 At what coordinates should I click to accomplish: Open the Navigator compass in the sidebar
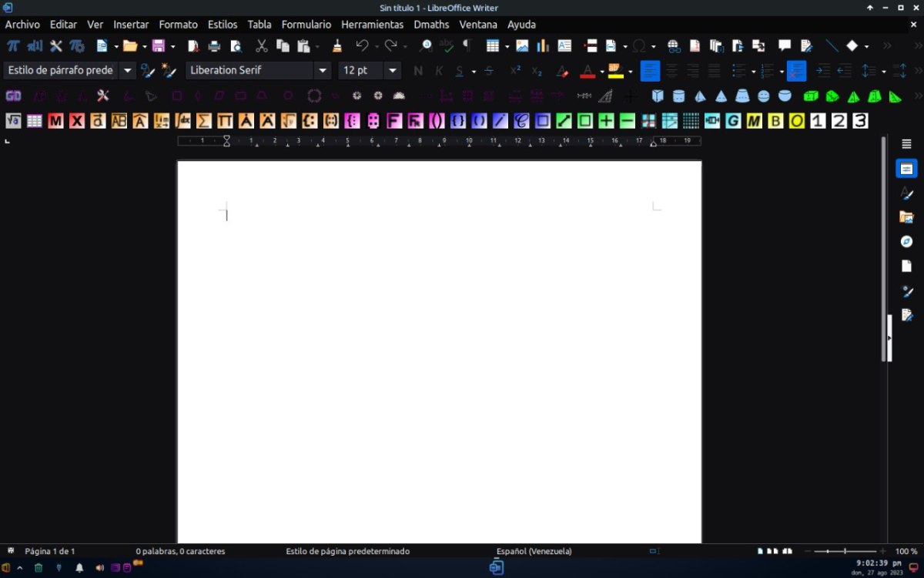coord(906,242)
